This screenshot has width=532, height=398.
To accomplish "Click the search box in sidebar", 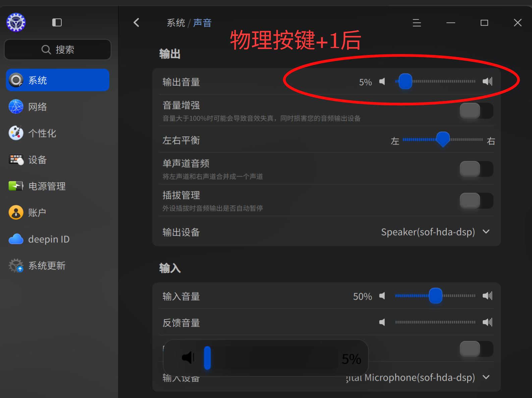I will point(58,50).
